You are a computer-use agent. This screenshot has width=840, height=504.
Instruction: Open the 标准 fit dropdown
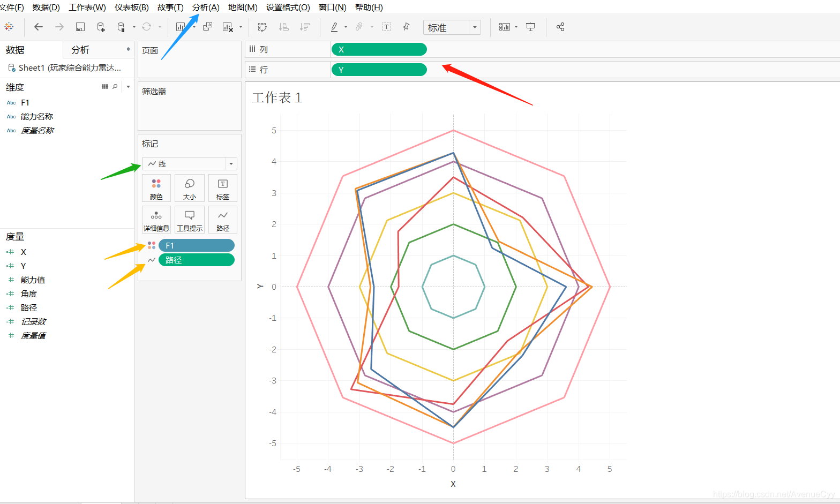452,27
